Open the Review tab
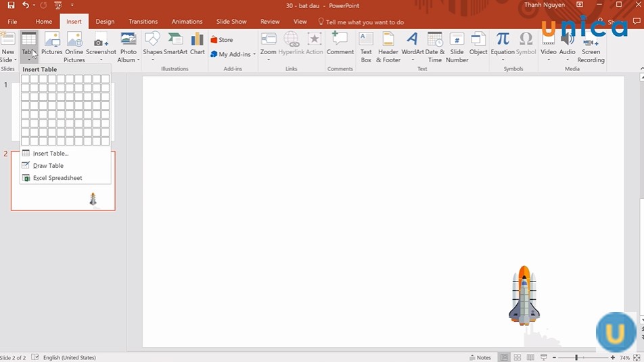This screenshot has height=362, width=644. pos(270,22)
